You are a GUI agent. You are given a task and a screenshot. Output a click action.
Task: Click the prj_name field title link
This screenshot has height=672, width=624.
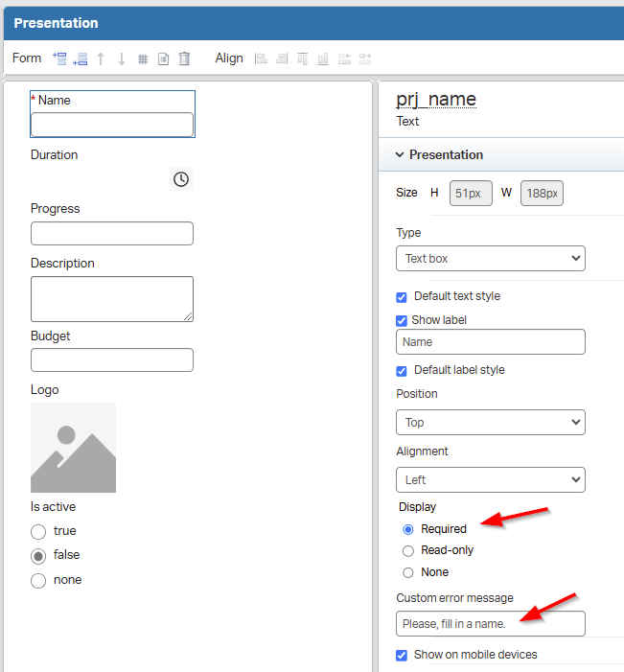click(x=436, y=100)
